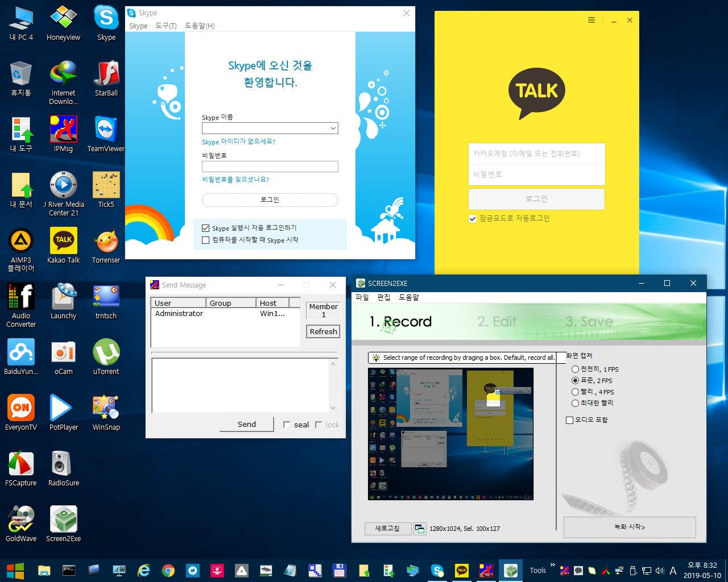Select the Torrenser desktop icon

pos(106,246)
